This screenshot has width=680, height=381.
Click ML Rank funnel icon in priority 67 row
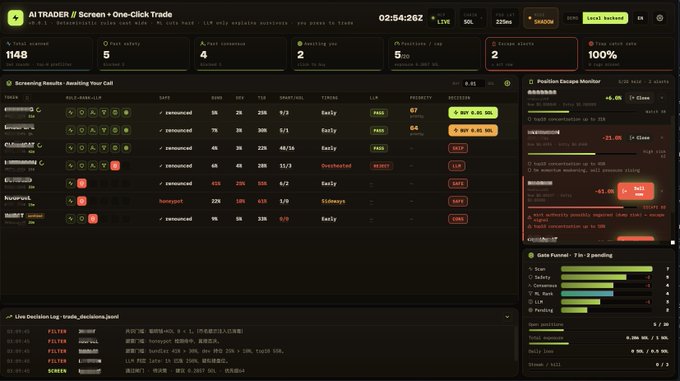(104, 113)
